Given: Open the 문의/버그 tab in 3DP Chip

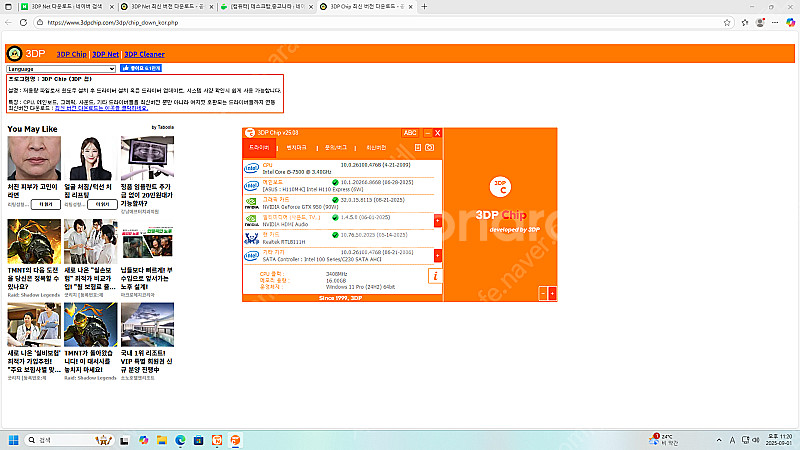Looking at the screenshot, I should coord(336,147).
